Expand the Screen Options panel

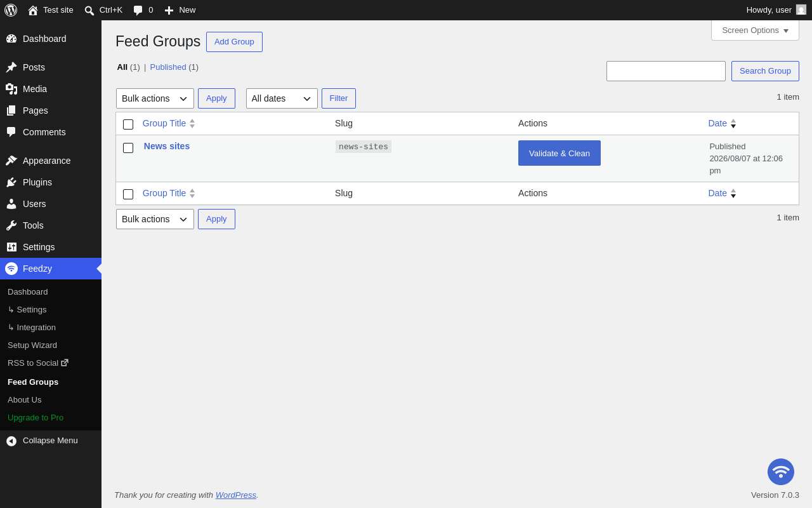point(755,30)
